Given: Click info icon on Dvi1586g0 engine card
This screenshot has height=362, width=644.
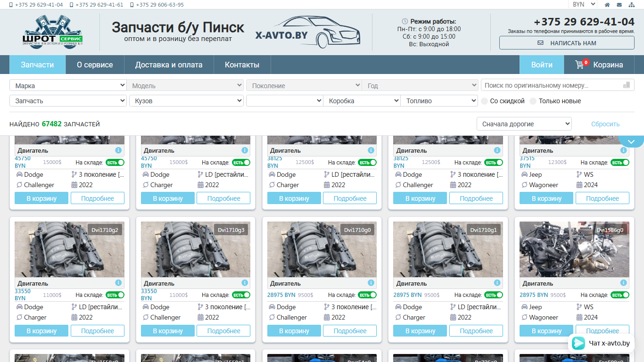Looking at the screenshot, I should pyautogui.click(x=624, y=283).
